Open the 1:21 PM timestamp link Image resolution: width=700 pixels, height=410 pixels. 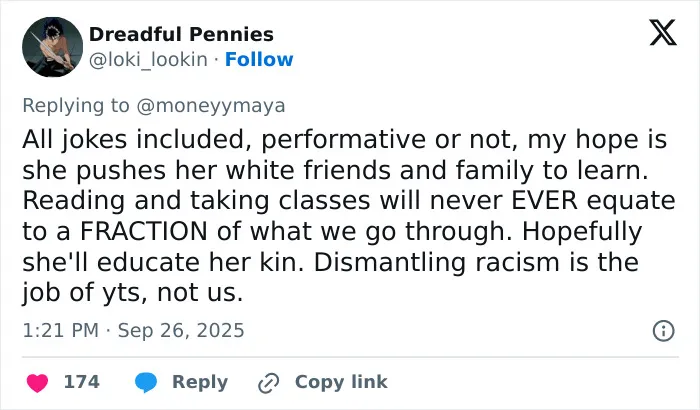coord(61,331)
